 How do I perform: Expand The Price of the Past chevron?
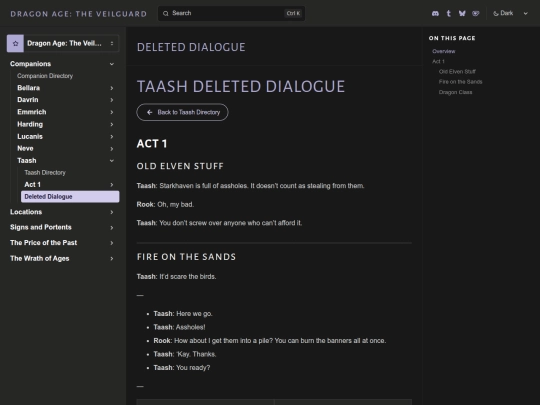(112, 243)
